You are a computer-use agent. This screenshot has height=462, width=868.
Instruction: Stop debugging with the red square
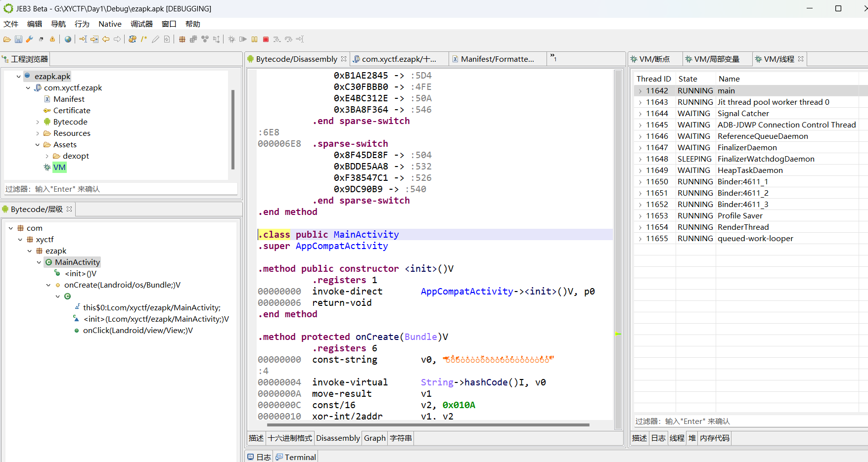tap(266, 39)
